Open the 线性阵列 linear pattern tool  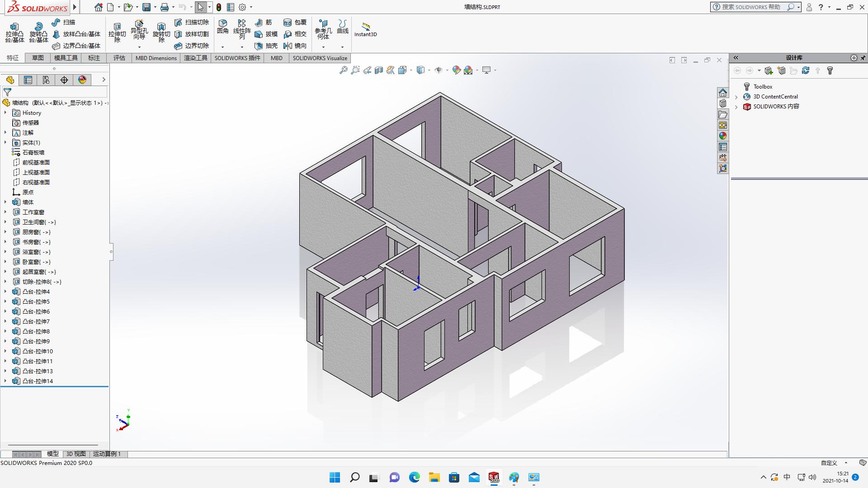point(242,29)
